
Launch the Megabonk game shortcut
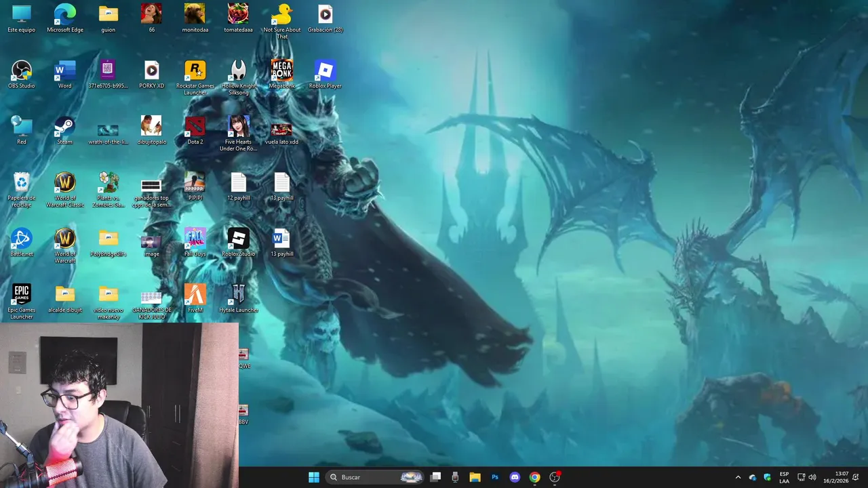(x=281, y=75)
